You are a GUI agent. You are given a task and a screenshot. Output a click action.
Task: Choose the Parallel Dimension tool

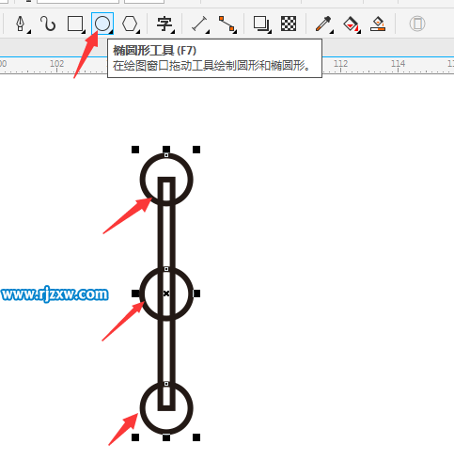click(x=199, y=24)
